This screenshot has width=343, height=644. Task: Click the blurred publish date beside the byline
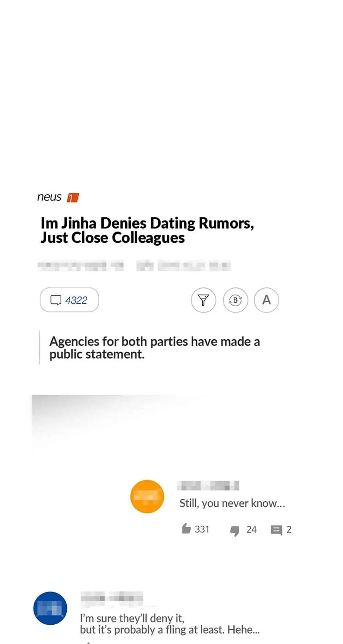click(184, 265)
